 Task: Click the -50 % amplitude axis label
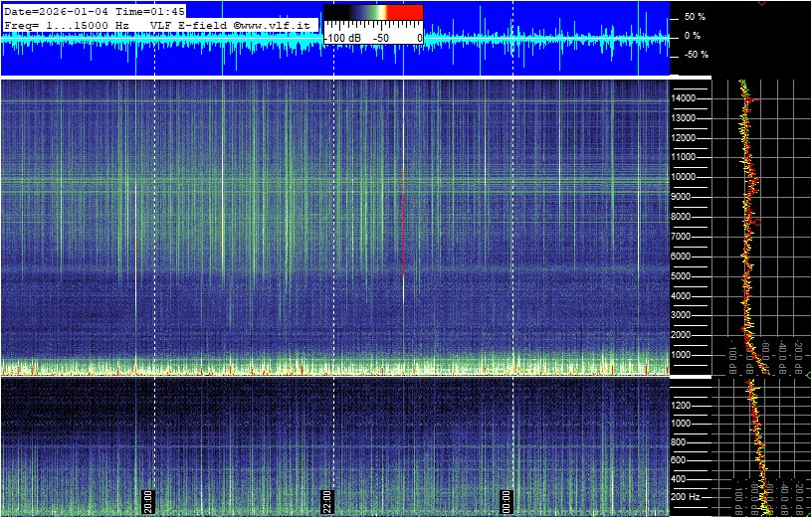point(695,55)
